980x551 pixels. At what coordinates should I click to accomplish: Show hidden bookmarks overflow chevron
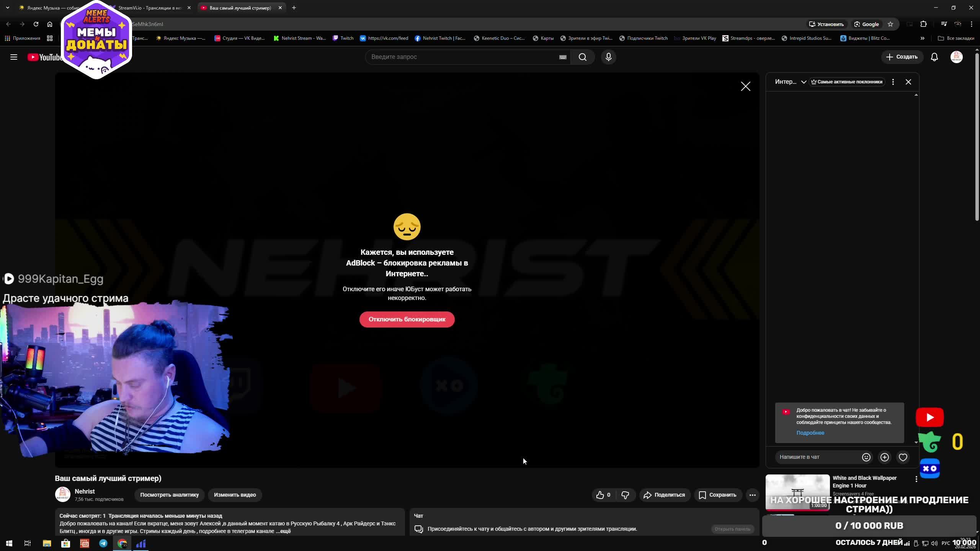click(x=922, y=38)
